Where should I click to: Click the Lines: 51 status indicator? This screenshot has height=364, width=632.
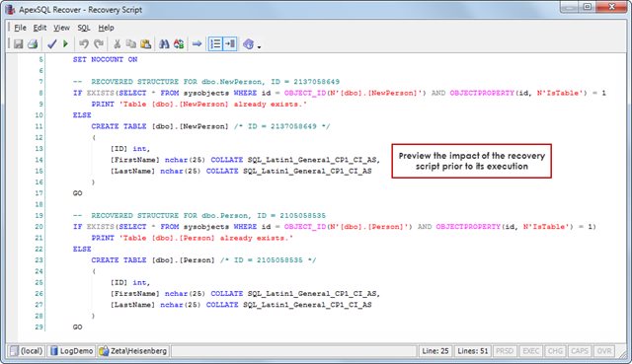pyautogui.click(x=472, y=351)
